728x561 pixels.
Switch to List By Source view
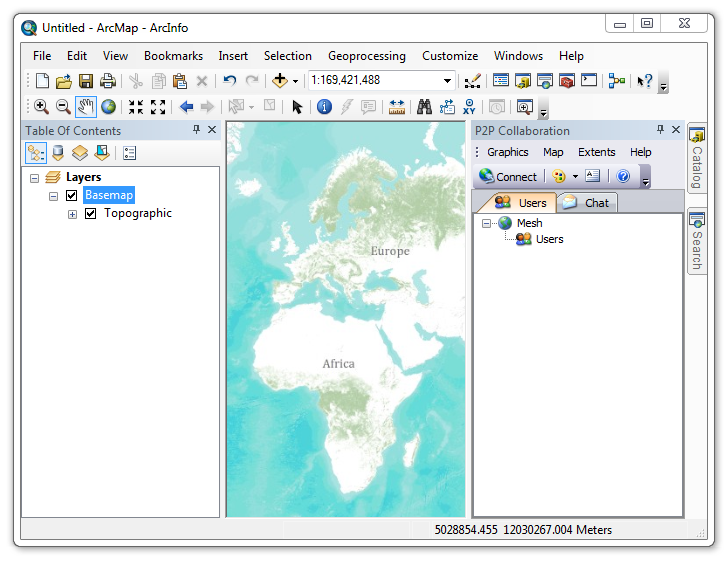pos(58,153)
